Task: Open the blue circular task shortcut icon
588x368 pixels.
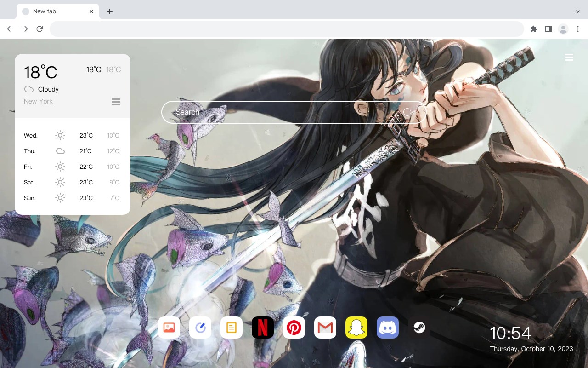Action: coord(200,328)
